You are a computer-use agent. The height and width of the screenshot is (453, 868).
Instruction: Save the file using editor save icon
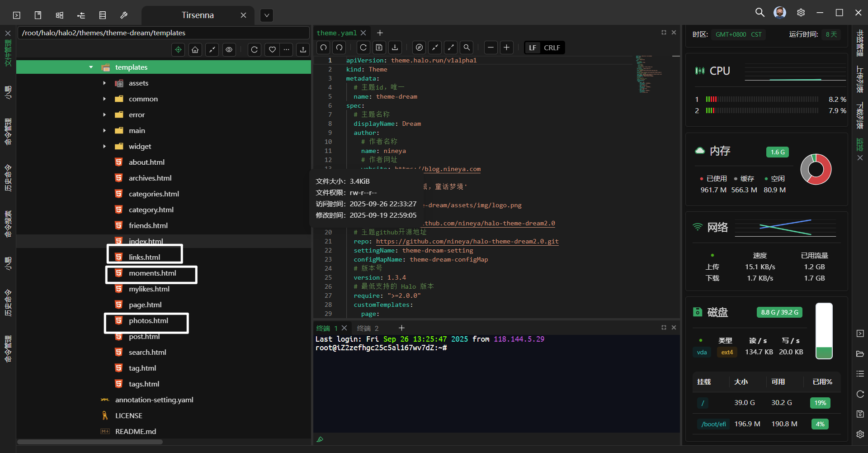(379, 48)
